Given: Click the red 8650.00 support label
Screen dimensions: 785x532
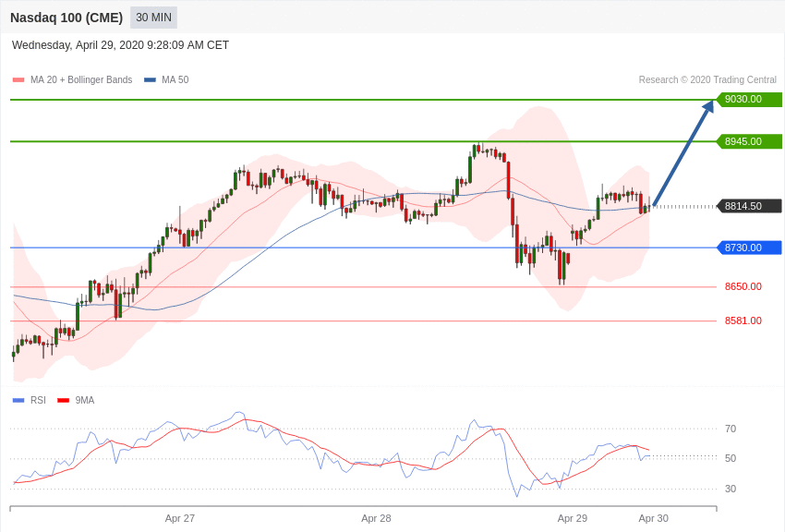Looking at the screenshot, I should point(743,286).
